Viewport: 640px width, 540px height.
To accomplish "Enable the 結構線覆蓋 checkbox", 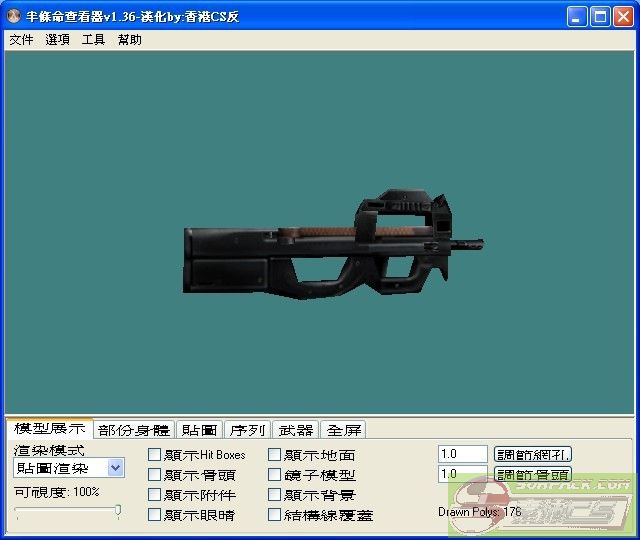I will pyautogui.click(x=274, y=515).
